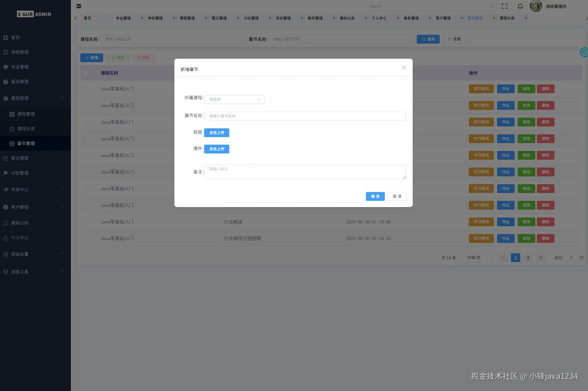
Task: Click 确定 to confirm the dialog
Action: (375, 196)
